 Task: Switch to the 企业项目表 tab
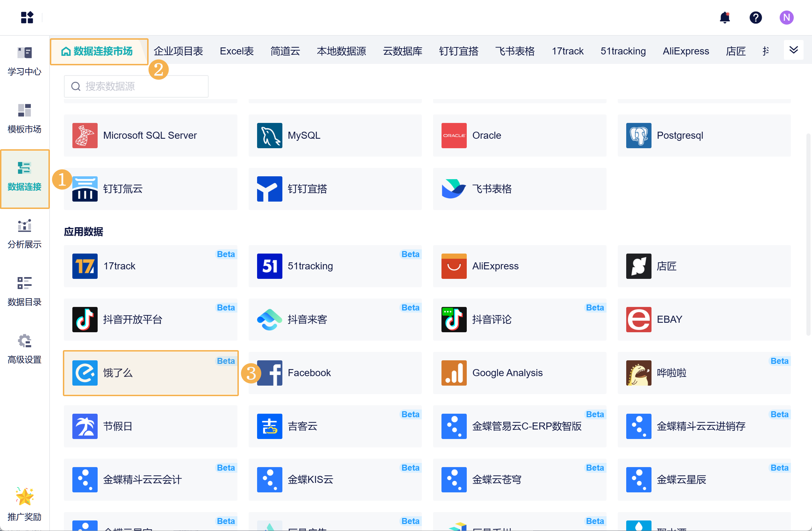pyautogui.click(x=178, y=51)
